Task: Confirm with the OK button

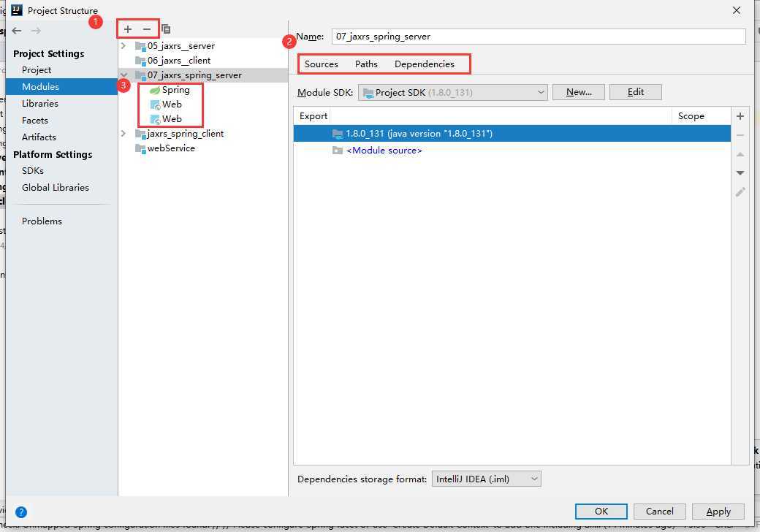Action: (601, 511)
